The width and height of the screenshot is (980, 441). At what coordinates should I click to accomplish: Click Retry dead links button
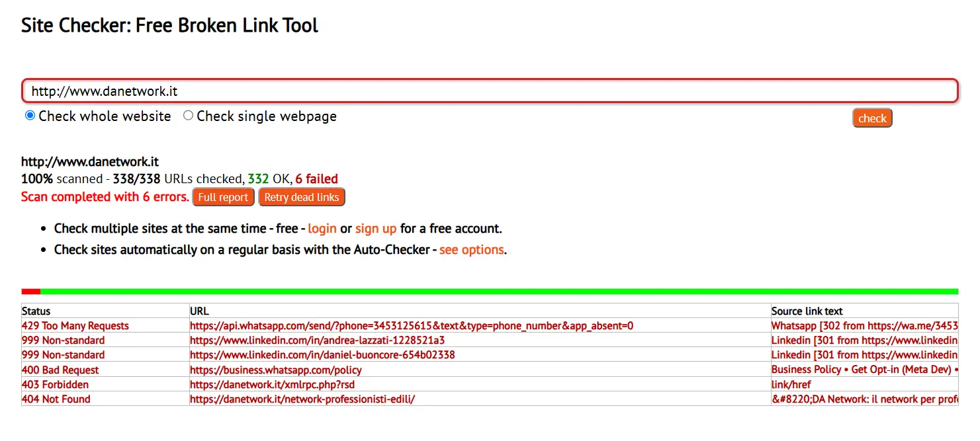point(301,197)
